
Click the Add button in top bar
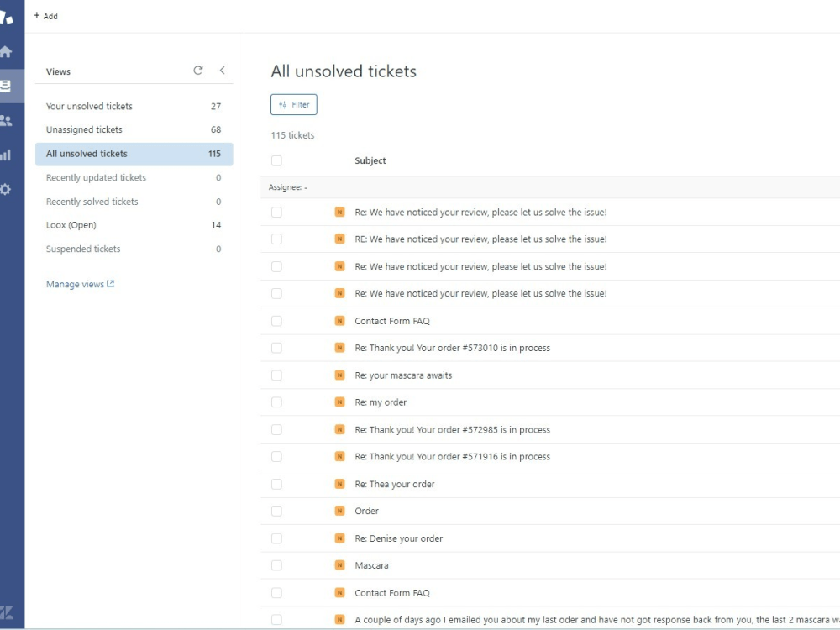coord(45,16)
